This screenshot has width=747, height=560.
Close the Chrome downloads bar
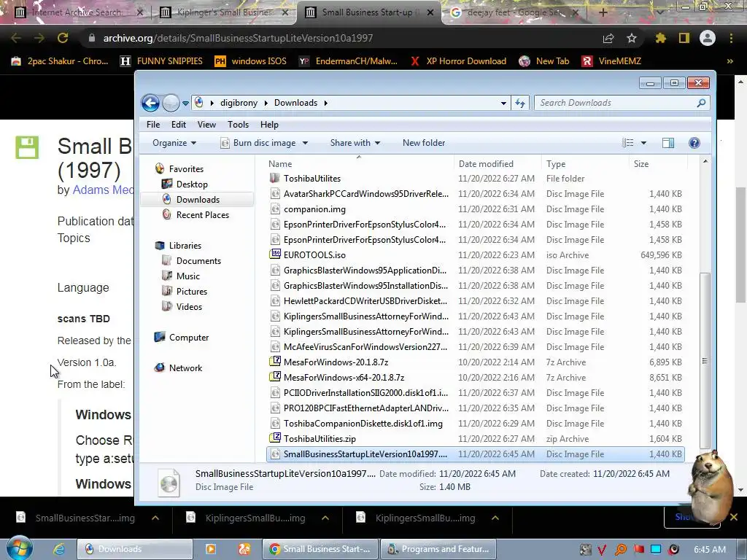pos(734,517)
